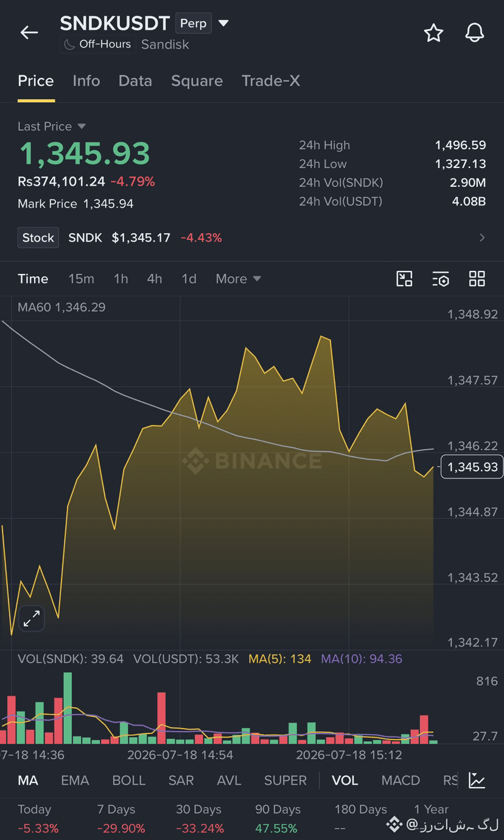The width and height of the screenshot is (504, 840).
Task: Open the Trade-X tab
Action: pyautogui.click(x=271, y=81)
